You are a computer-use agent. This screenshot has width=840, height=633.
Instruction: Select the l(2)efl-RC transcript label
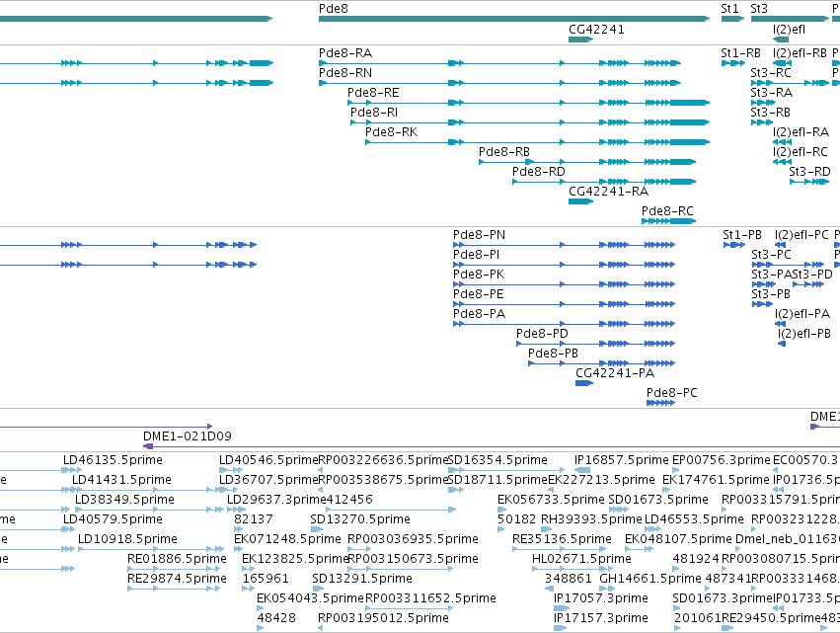coord(801,152)
